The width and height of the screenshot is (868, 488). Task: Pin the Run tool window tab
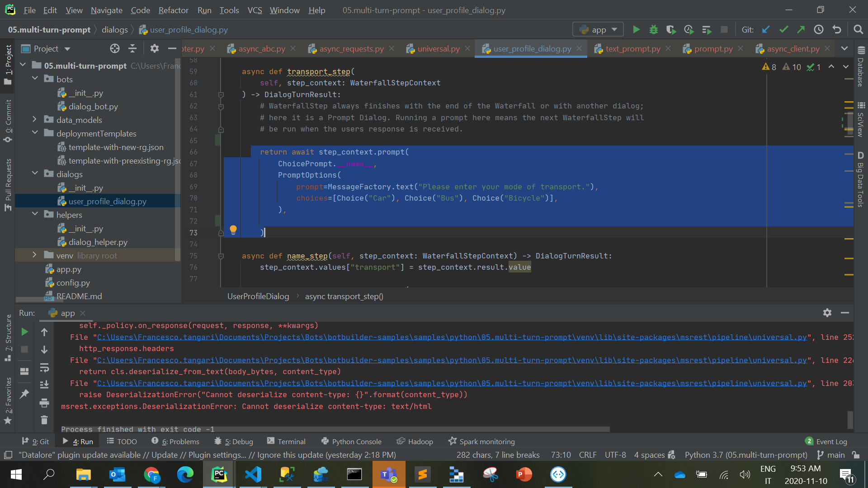point(24,394)
